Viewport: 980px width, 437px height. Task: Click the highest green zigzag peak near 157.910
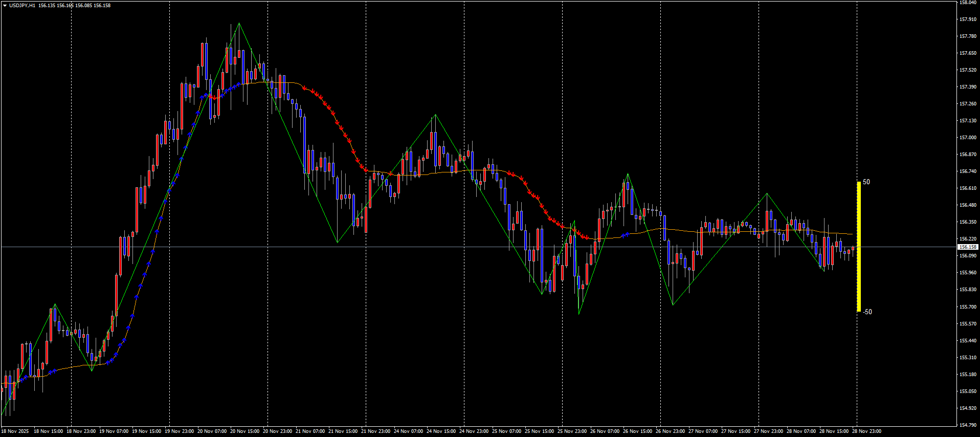click(239, 24)
